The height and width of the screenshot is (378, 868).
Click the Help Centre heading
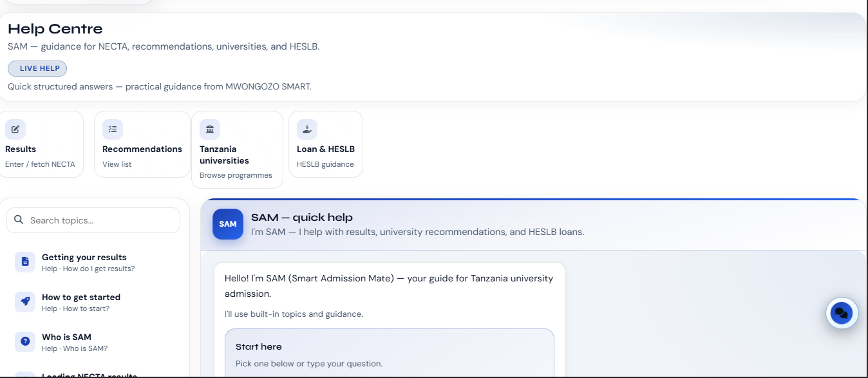(55, 29)
